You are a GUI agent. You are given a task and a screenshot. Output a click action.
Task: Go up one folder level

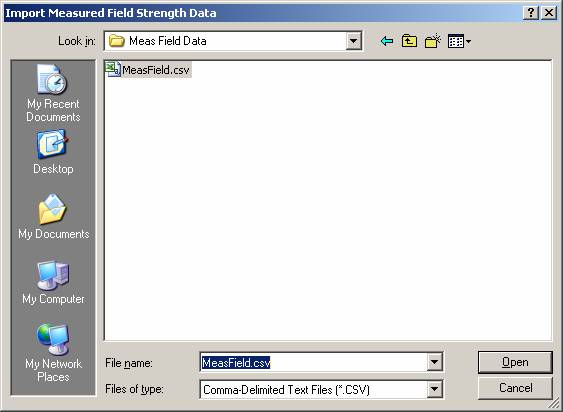point(409,41)
